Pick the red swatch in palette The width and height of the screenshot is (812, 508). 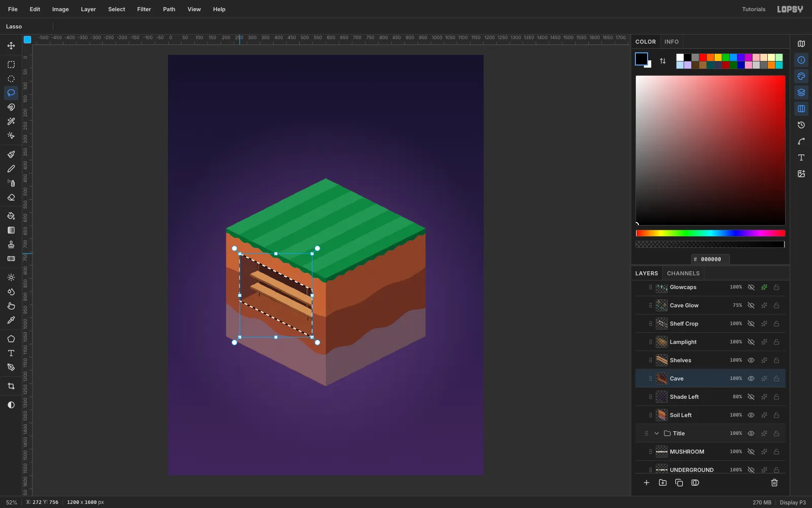click(703, 57)
